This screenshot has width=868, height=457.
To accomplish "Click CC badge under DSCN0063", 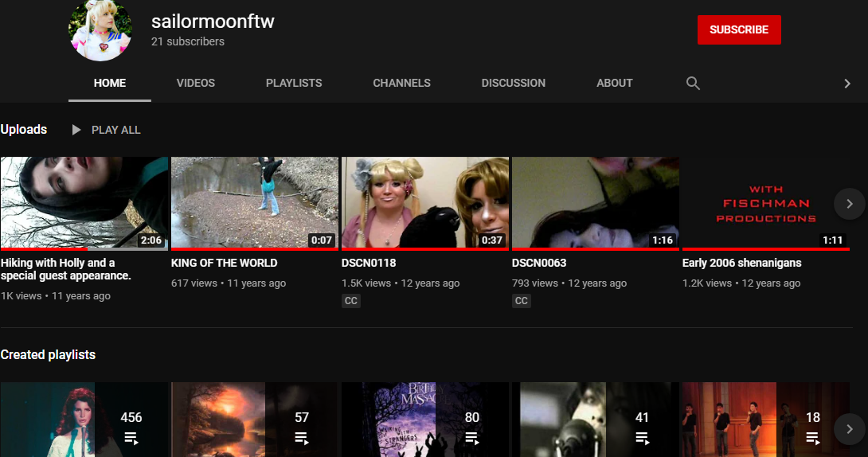I will 522,301.
